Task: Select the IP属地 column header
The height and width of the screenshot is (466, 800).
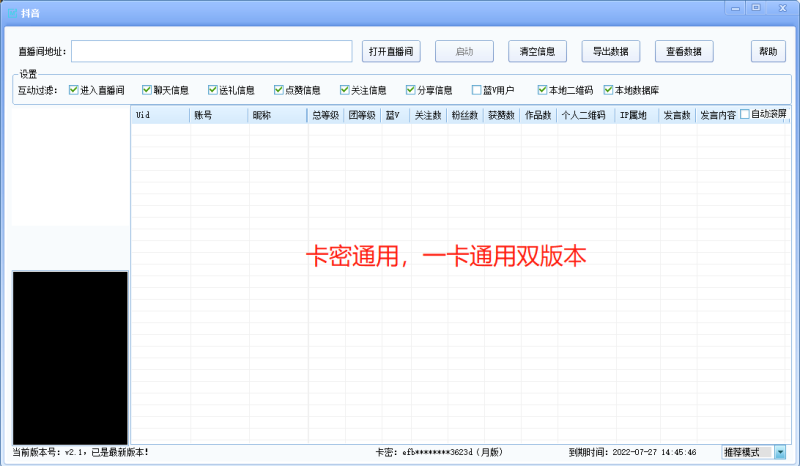Action: [637, 115]
